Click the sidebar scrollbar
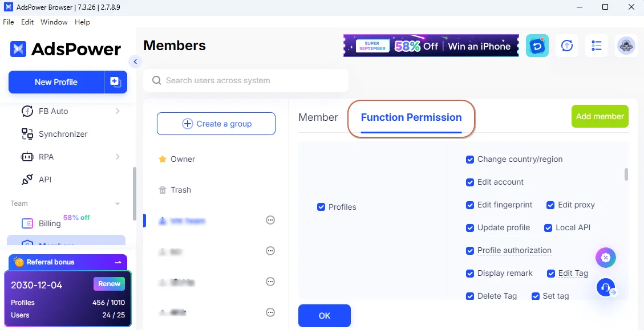Viewport: 644px width, 330px height. click(134, 194)
